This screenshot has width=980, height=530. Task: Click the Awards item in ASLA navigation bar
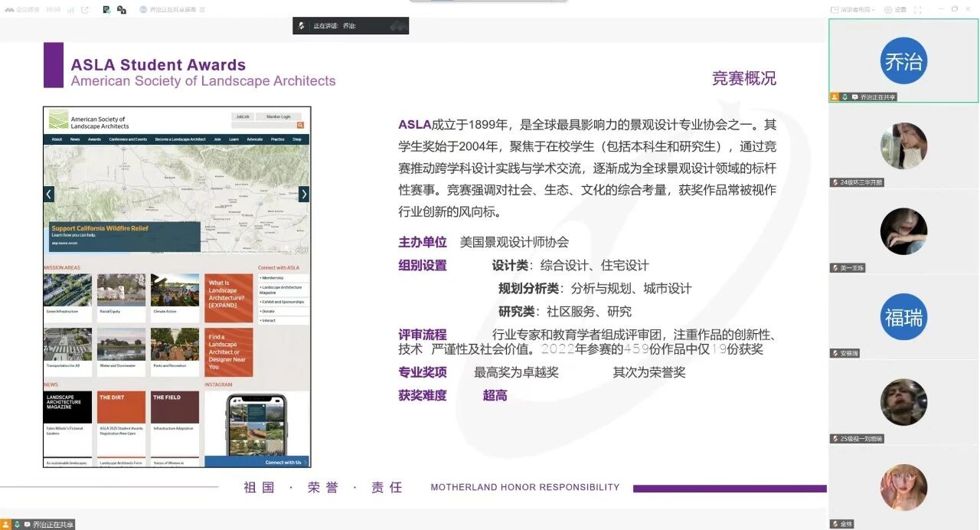(x=94, y=139)
